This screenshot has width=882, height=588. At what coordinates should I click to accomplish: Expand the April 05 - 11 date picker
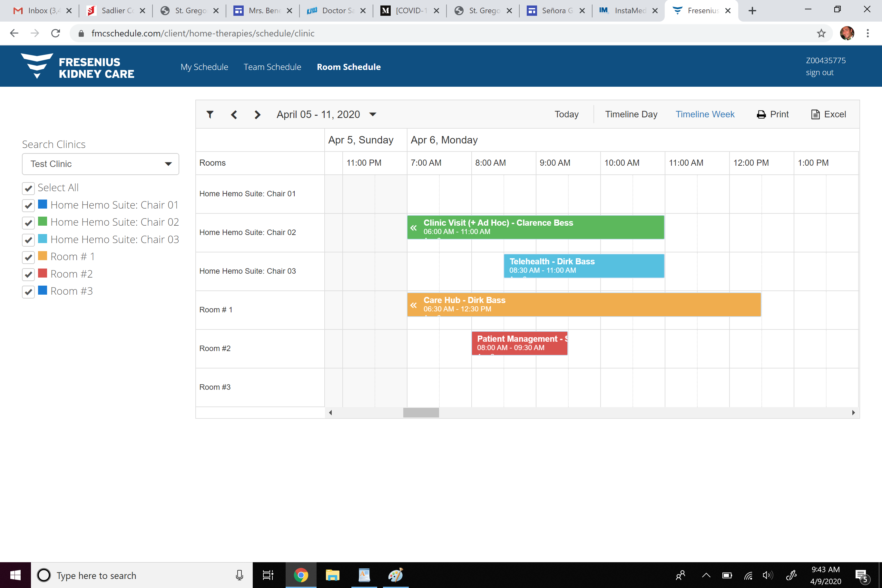[x=372, y=114]
